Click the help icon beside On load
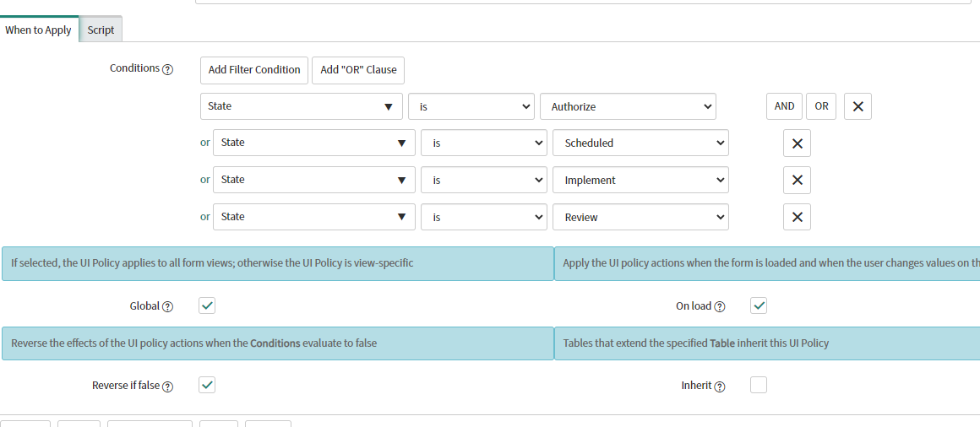Viewport: 980px width, 427px height. [720, 306]
